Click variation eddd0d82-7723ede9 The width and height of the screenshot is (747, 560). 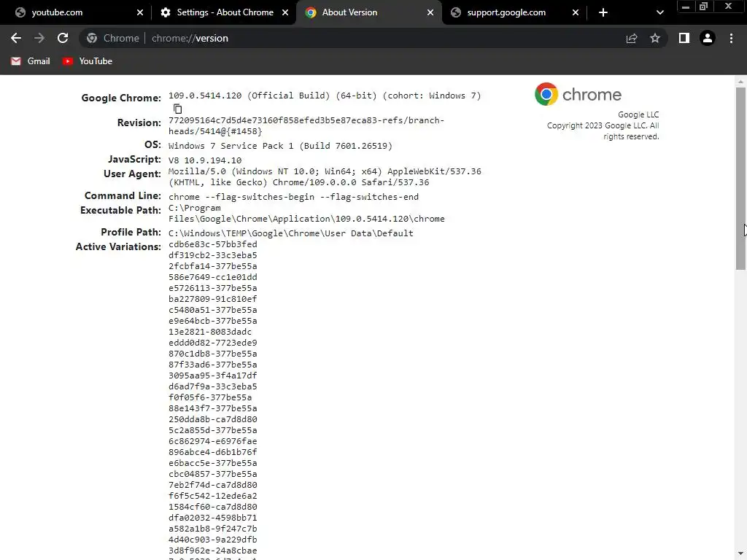click(212, 343)
